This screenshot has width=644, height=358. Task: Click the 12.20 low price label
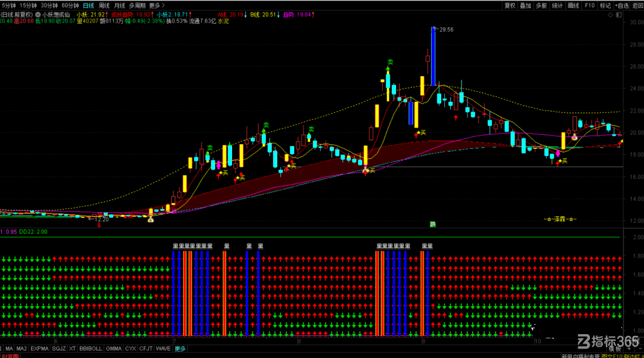pos(101,219)
